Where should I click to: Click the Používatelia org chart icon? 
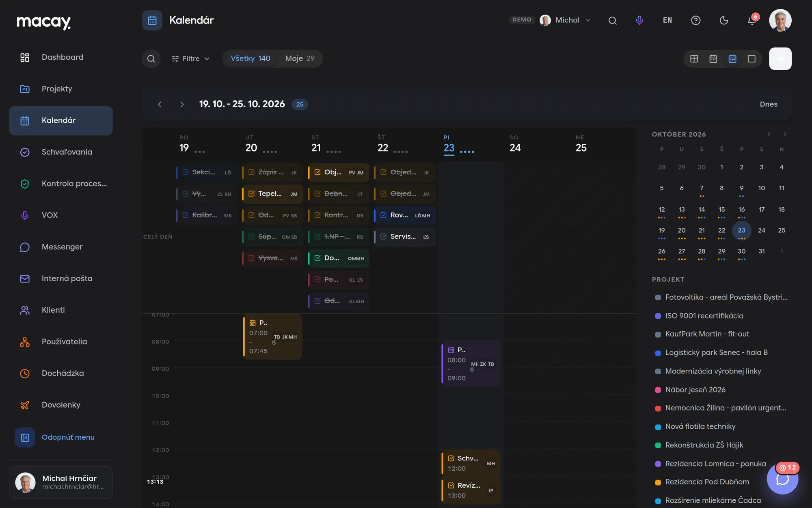click(25, 342)
